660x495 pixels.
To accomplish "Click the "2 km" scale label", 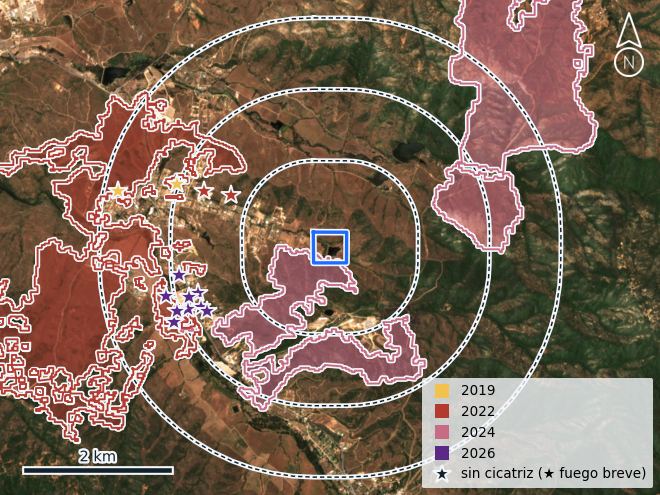I will pos(98,456).
